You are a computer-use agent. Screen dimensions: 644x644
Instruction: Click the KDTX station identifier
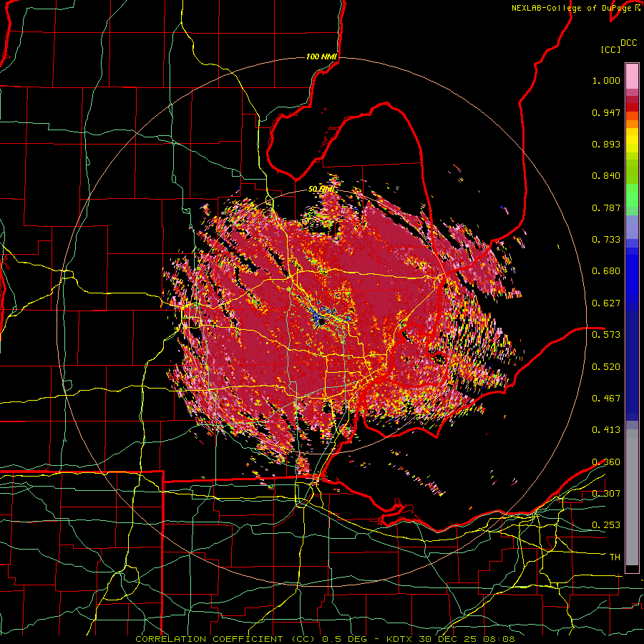tap(401, 639)
